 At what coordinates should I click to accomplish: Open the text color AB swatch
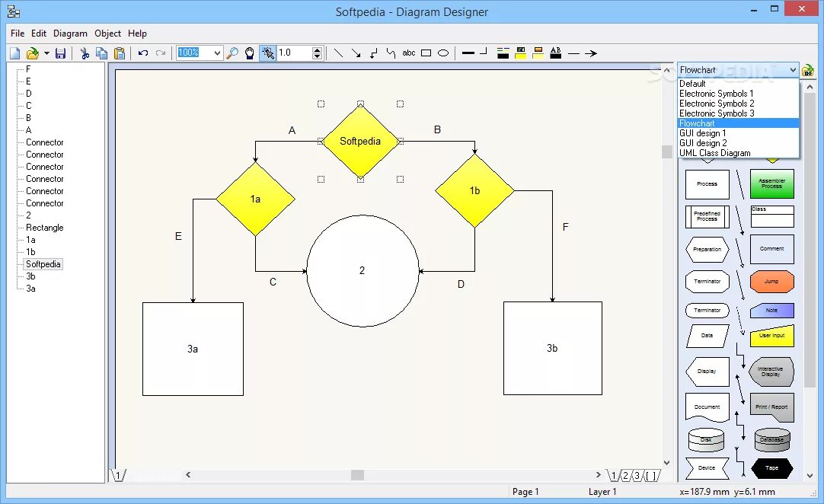pos(555,53)
